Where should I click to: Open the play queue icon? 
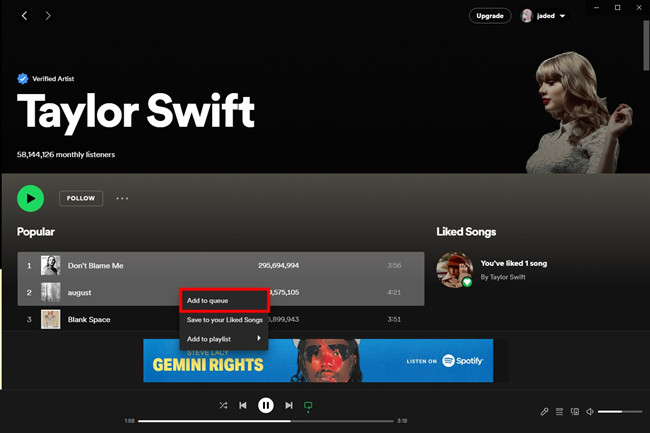click(559, 411)
